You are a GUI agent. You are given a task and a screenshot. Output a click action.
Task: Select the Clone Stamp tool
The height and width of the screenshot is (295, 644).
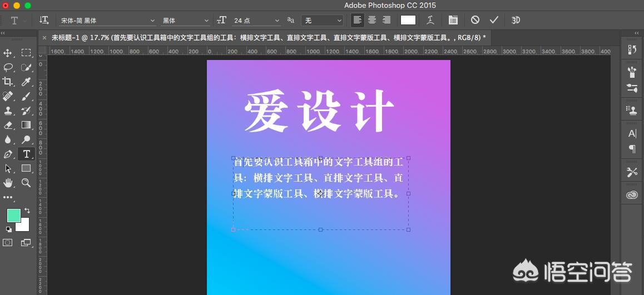coord(7,111)
